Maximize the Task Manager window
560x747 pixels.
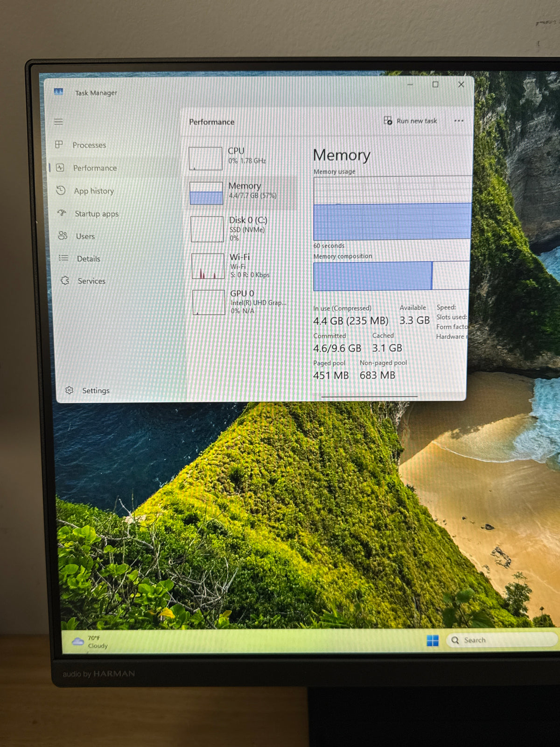coord(435,85)
